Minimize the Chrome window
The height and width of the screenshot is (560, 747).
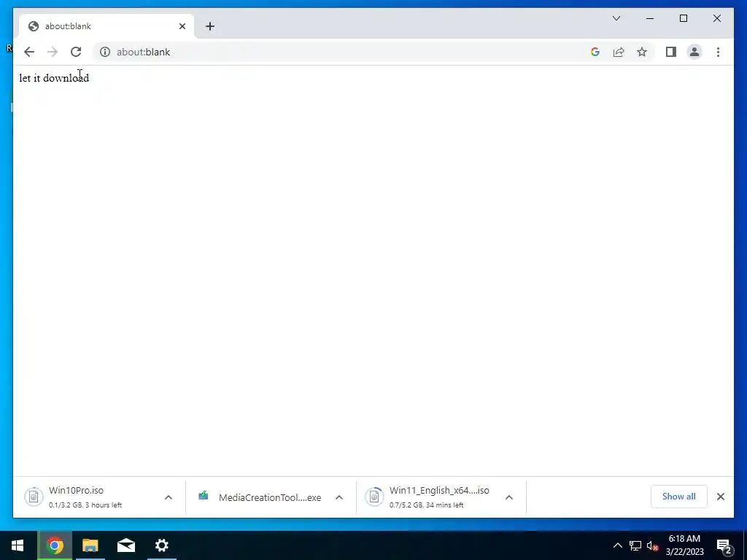pyautogui.click(x=650, y=18)
